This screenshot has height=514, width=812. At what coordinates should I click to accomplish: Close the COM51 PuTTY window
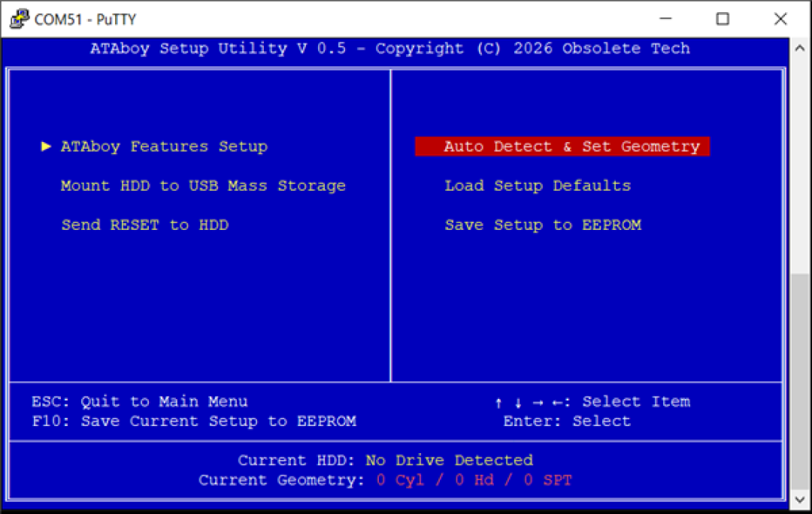(x=780, y=19)
